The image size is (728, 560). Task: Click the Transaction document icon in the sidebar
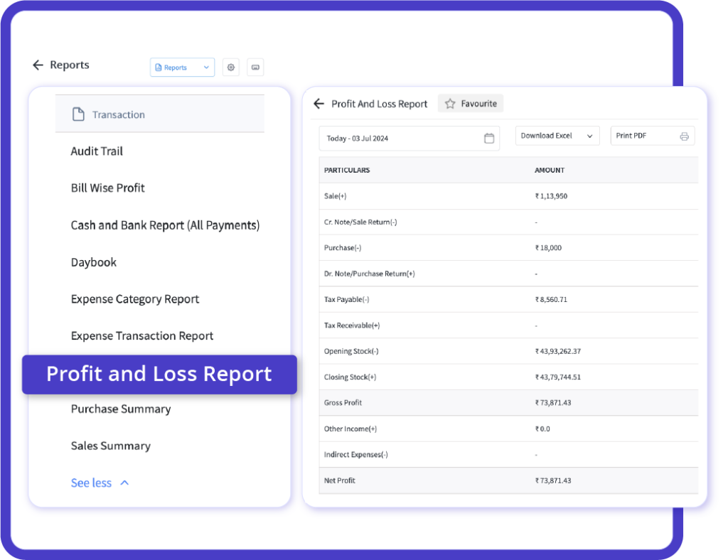click(x=80, y=113)
